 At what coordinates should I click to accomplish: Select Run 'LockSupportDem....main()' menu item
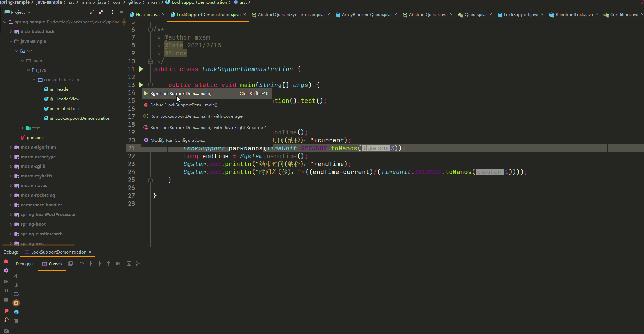[207, 93]
